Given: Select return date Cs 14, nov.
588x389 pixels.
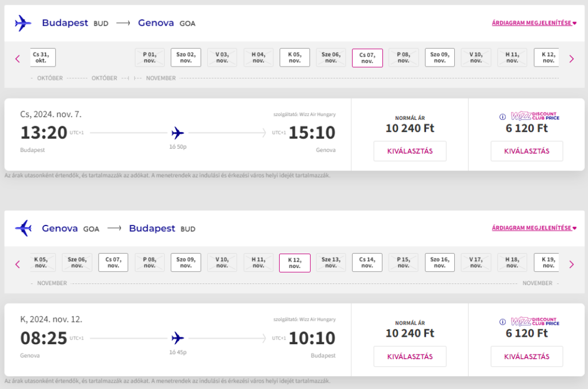Looking at the screenshot, I should tap(367, 262).
